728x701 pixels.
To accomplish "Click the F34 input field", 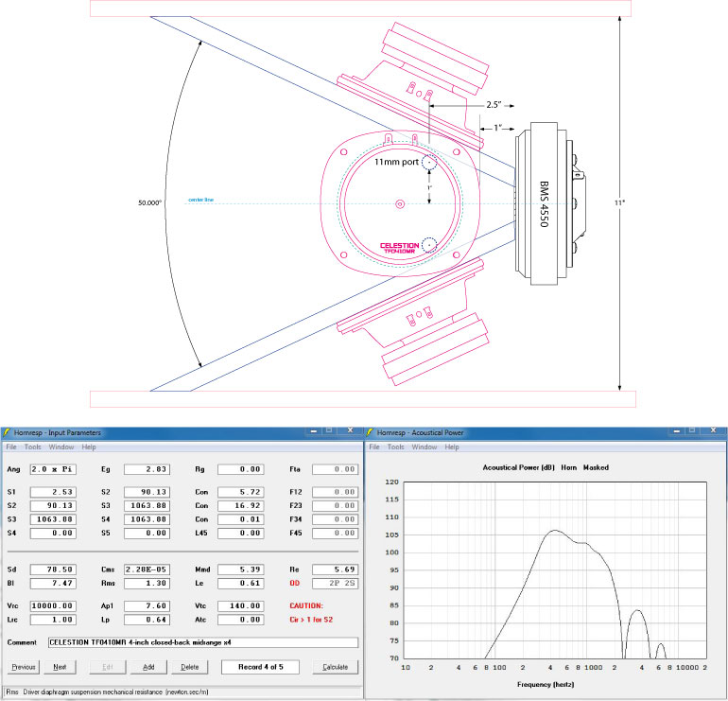I will click(x=336, y=519).
